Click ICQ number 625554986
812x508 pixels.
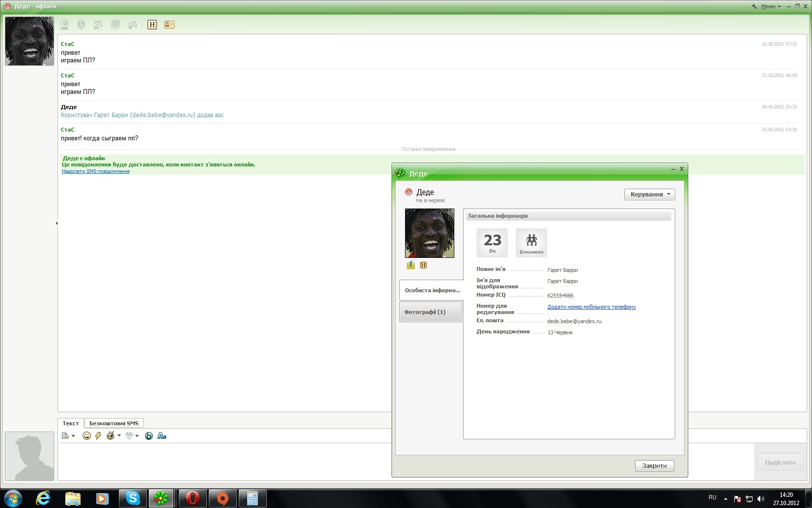click(561, 296)
